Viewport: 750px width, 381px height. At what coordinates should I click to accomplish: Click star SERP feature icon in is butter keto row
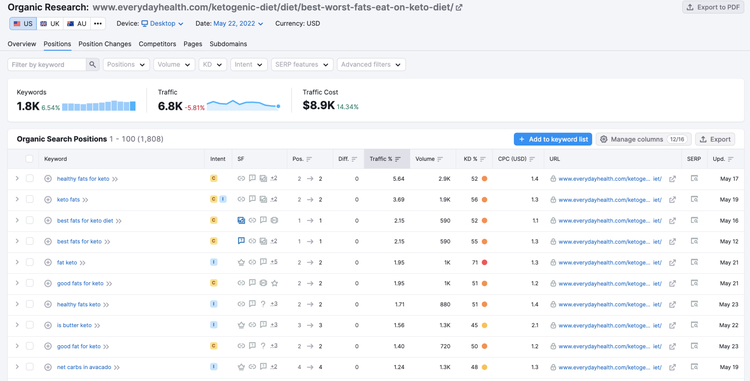pyautogui.click(x=241, y=325)
